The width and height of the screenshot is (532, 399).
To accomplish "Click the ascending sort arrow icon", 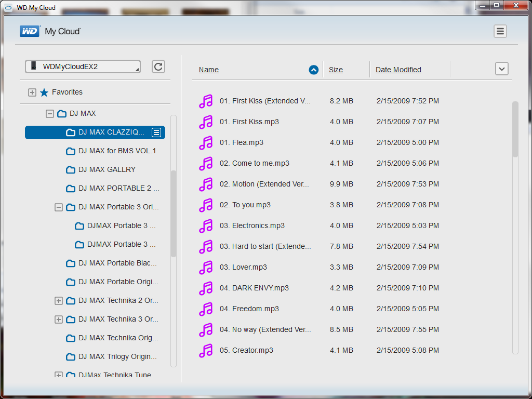I will click(x=313, y=70).
